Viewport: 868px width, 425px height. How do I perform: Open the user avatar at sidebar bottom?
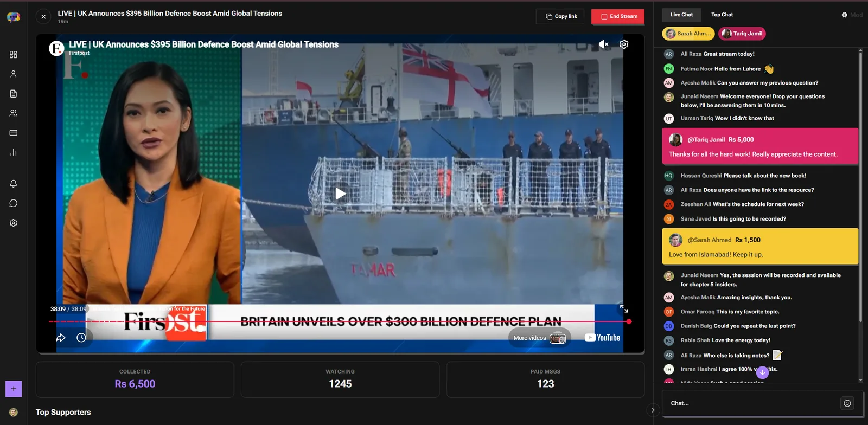click(14, 412)
